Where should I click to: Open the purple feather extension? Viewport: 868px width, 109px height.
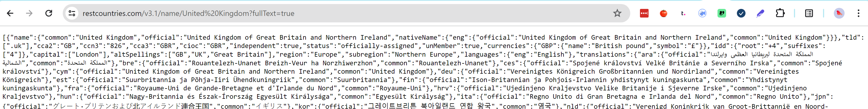tap(761, 13)
